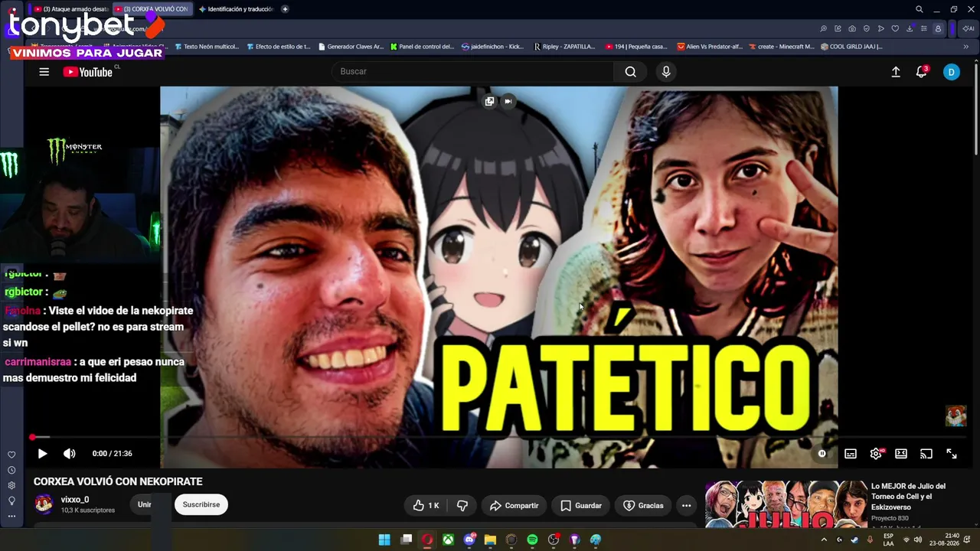Image resolution: width=980 pixels, height=551 pixels.
Task: Dislike the video
Action: coord(462,505)
